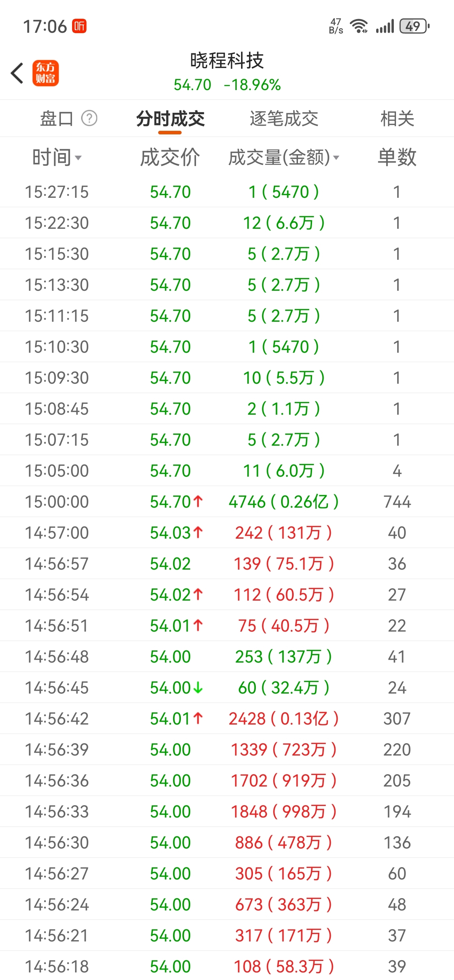Toggle the 时间 column sort order
Screen dimensions: 454x980
point(57,157)
